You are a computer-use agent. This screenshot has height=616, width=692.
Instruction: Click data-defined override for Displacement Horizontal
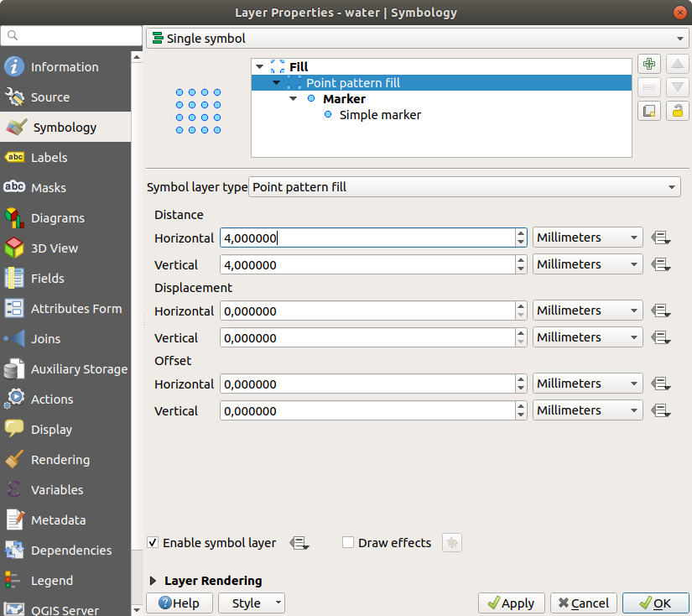661,311
